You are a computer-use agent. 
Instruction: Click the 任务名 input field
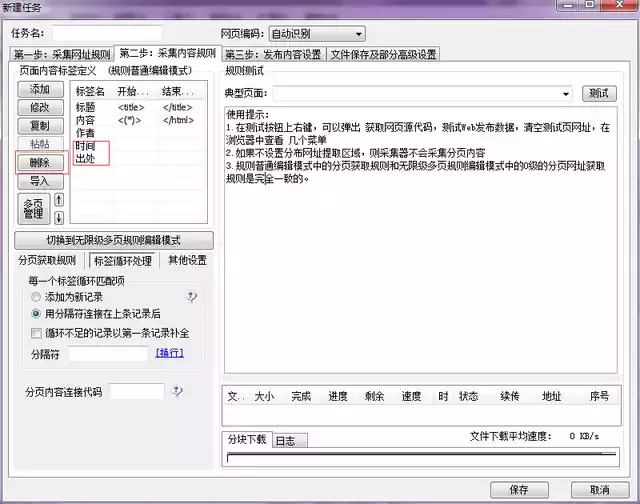[x=107, y=33]
